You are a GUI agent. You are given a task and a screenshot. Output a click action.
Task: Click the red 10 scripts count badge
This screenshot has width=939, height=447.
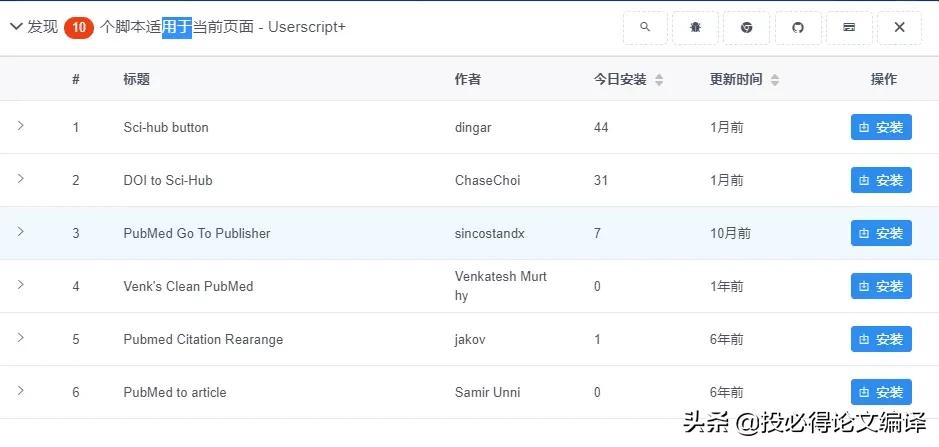pos(79,28)
